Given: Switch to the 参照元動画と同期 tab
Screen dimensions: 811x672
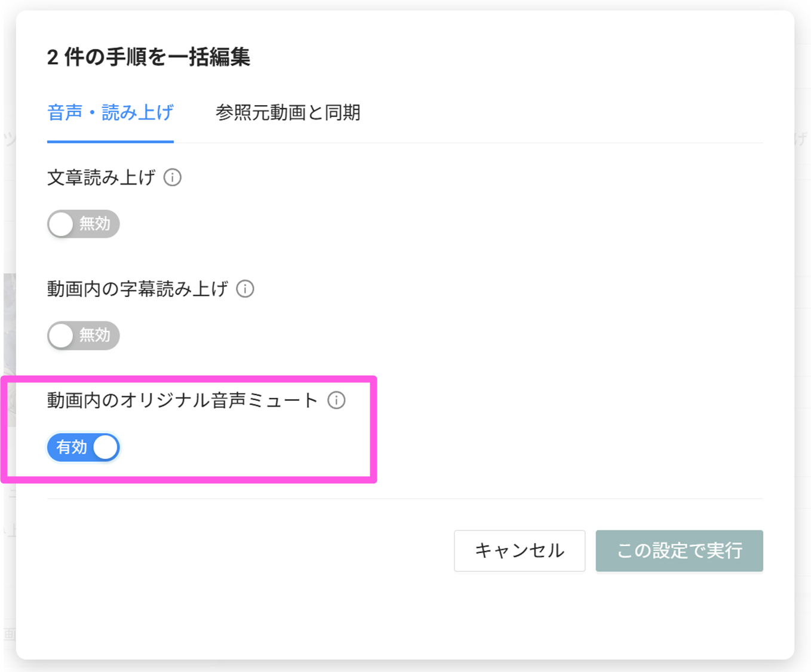Looking at the screenshot, I should [x=287, y=112].
